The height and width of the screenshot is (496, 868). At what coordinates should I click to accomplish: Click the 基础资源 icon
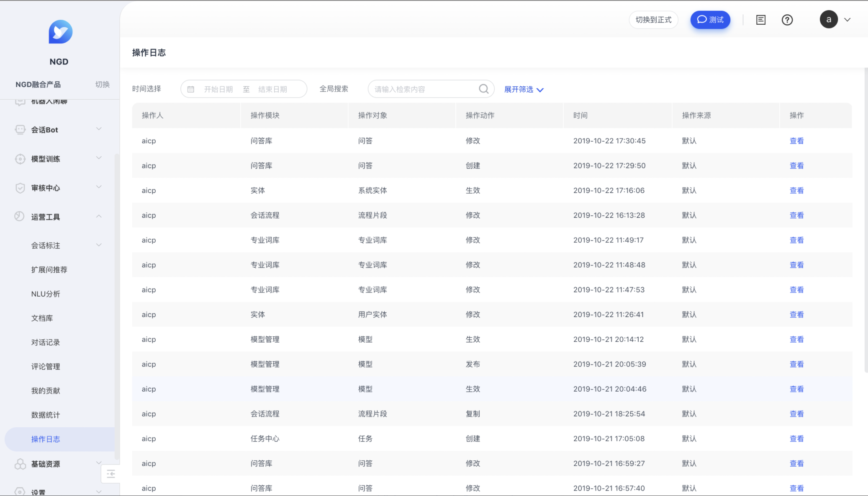pyautogui.click(x=20, y=464)
